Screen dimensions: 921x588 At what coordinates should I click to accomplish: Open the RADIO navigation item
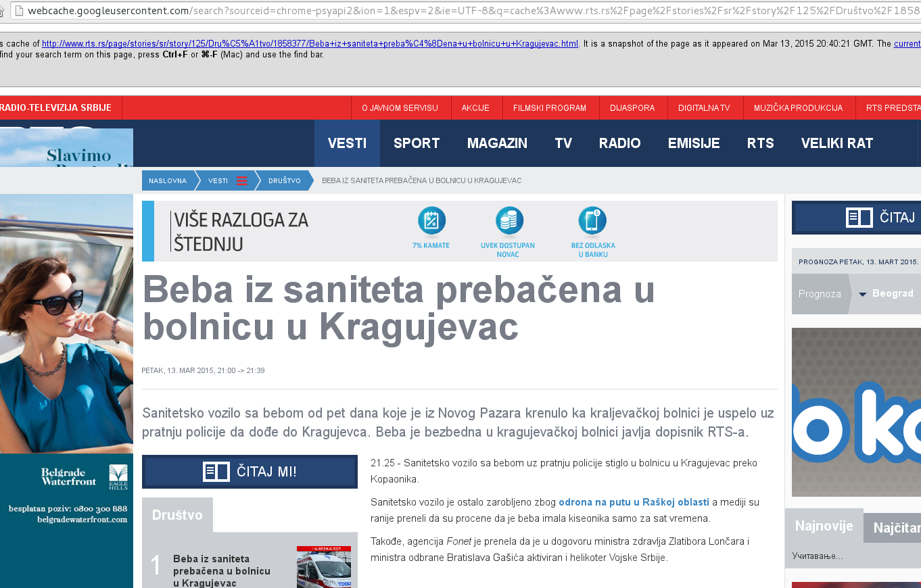click(619, 143)
